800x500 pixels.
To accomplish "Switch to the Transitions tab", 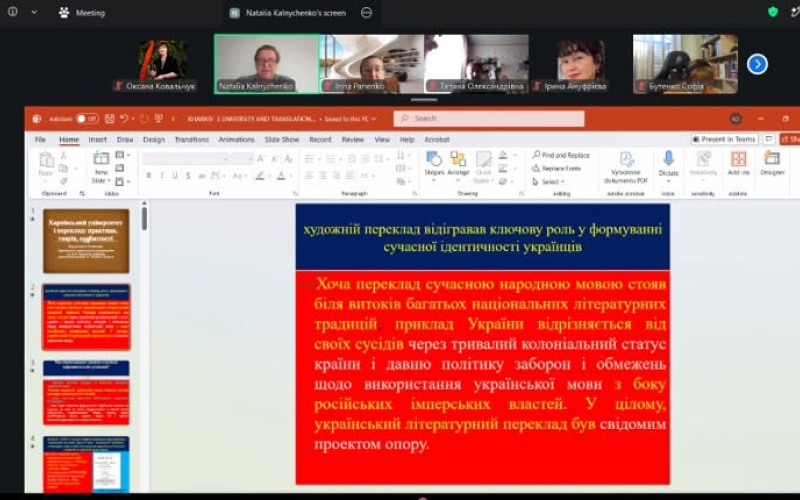I will 192,139.
